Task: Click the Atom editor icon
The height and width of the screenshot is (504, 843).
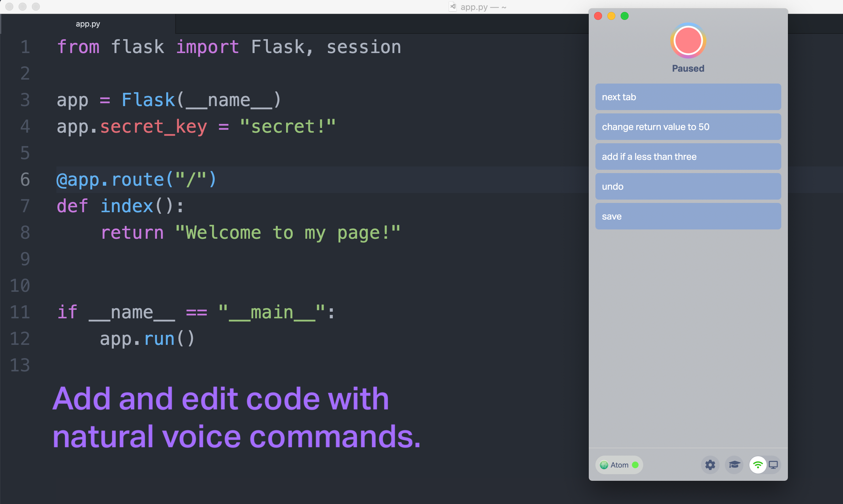Action: coord(605,465)
